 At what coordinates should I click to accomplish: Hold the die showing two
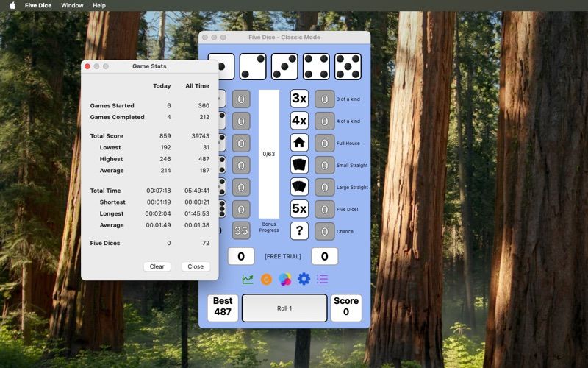tap(253, 66)
